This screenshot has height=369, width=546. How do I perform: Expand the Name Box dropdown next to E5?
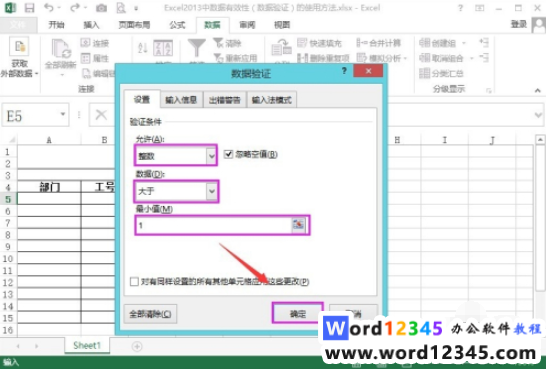[x=63, y=114]
